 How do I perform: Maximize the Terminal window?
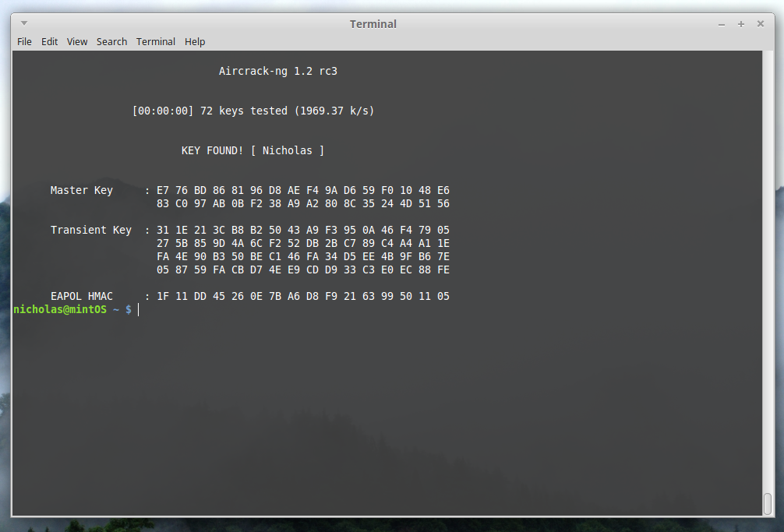[740, 24]
